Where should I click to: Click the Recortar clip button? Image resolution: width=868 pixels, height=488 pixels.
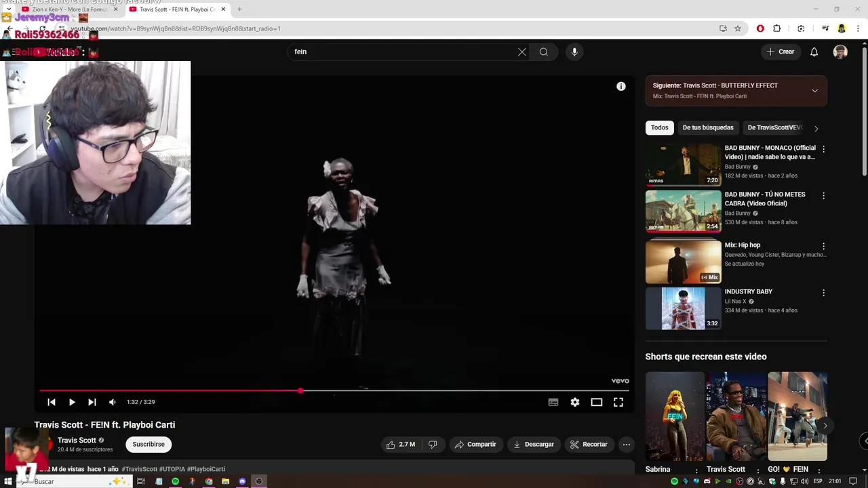point(589,445)
